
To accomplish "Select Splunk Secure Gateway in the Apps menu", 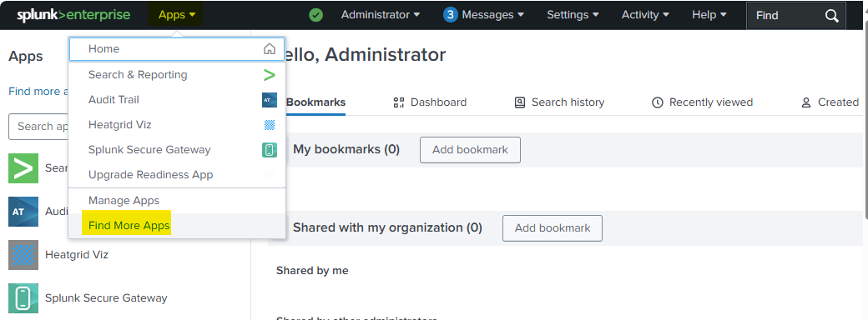I will [x=177, y=150].
